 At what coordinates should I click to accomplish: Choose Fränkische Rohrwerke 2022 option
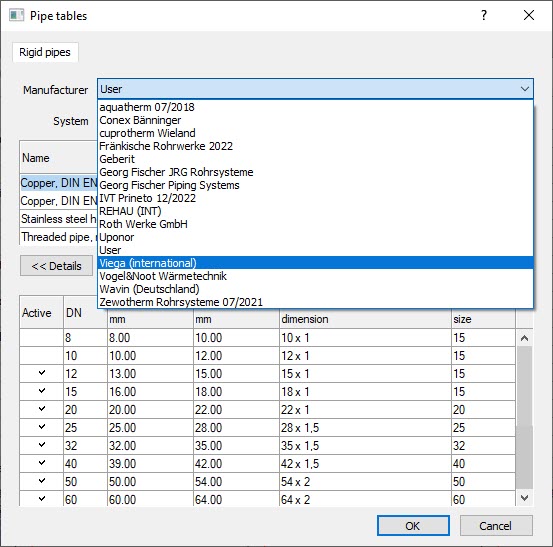315,146
